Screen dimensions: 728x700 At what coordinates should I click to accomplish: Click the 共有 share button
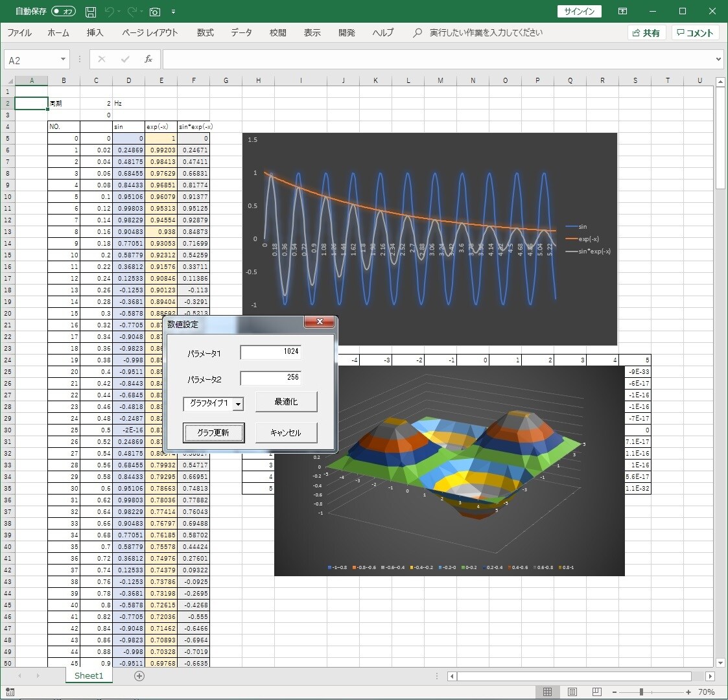click(x=646, y=33)
